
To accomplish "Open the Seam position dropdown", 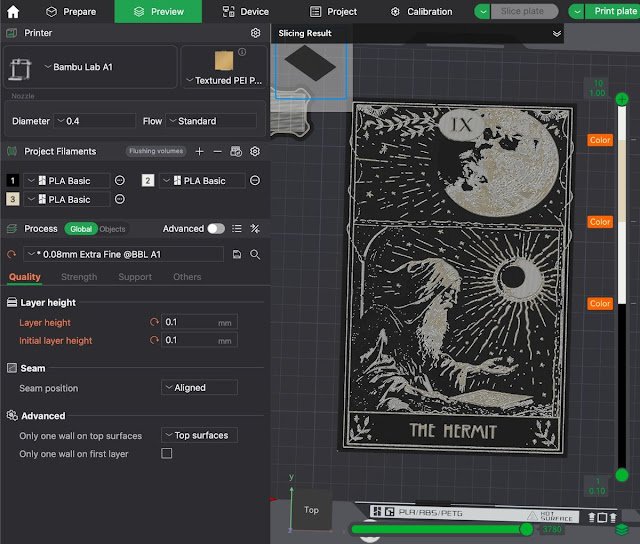I will coord(199,388).
